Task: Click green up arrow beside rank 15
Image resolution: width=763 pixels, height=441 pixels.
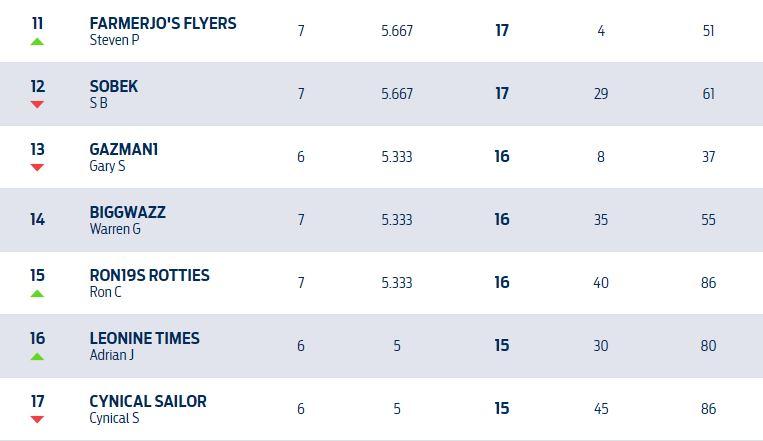Action: click(37, 293)
